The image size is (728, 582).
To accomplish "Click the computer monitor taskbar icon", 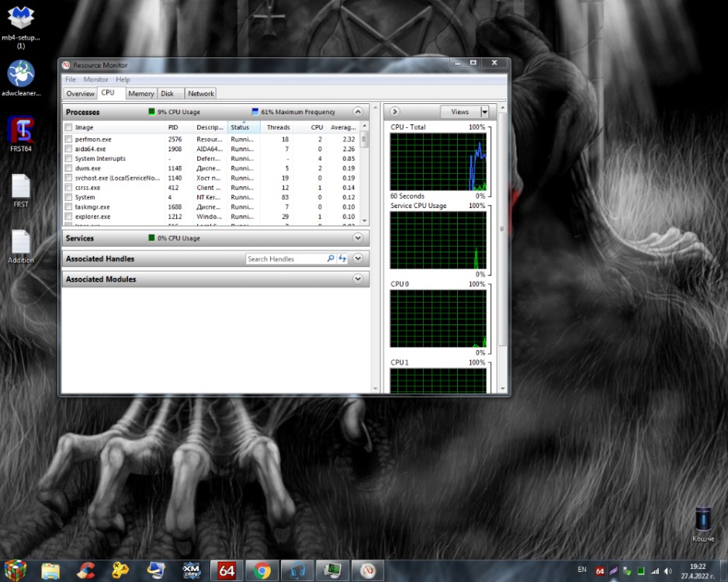I will pyautogui.click(x=156, y=571).
